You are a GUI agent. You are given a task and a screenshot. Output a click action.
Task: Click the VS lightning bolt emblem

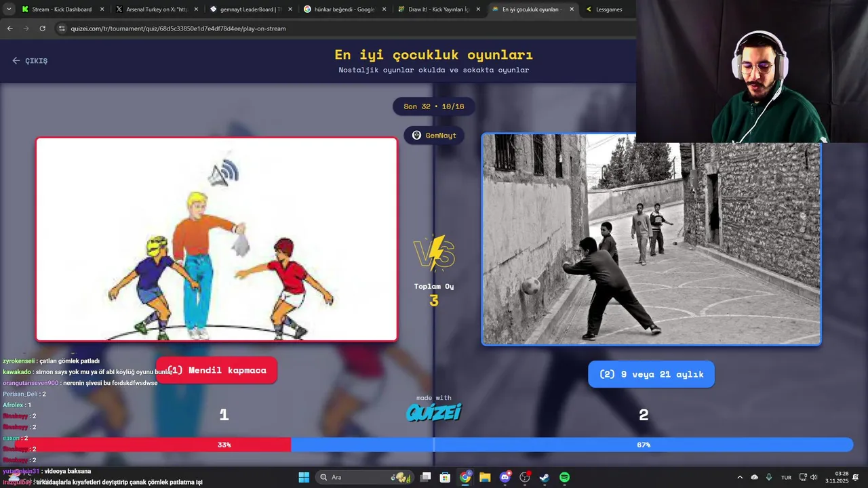(434, 253)
